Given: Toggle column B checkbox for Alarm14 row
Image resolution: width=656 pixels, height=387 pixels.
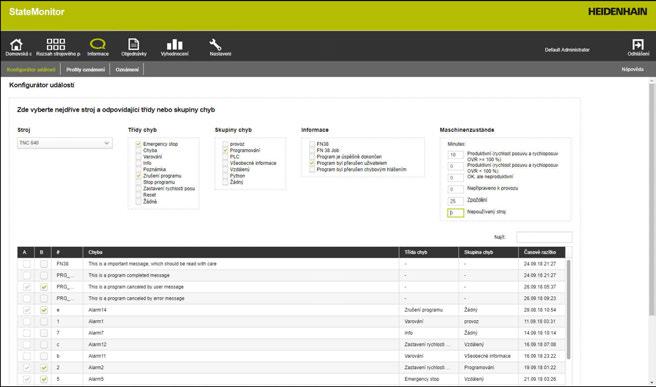Looking at the screenshot, I should coord(44,310).
